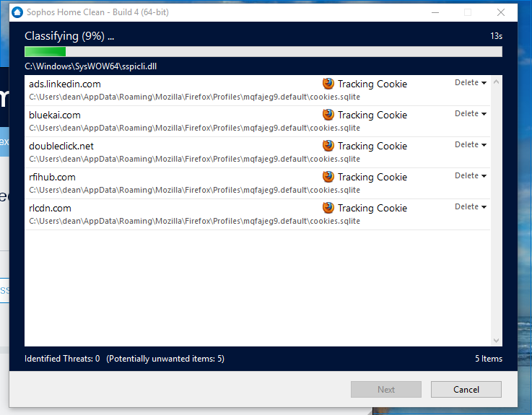Expand Delete options for rfihub.com
Viewport: 532px width, 415px height.
[471, 176]
